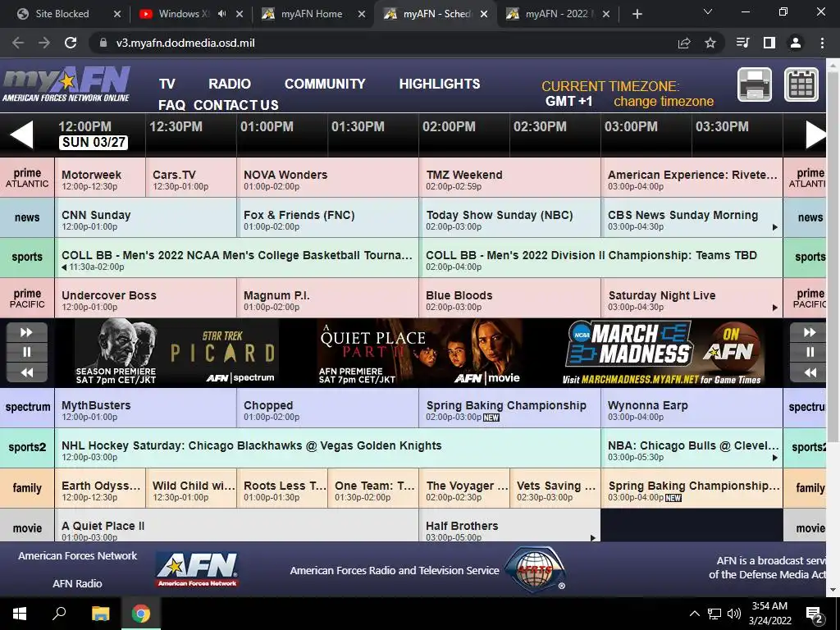Open Chrome media control icon
Screen dimensions: 840x630
743,43
